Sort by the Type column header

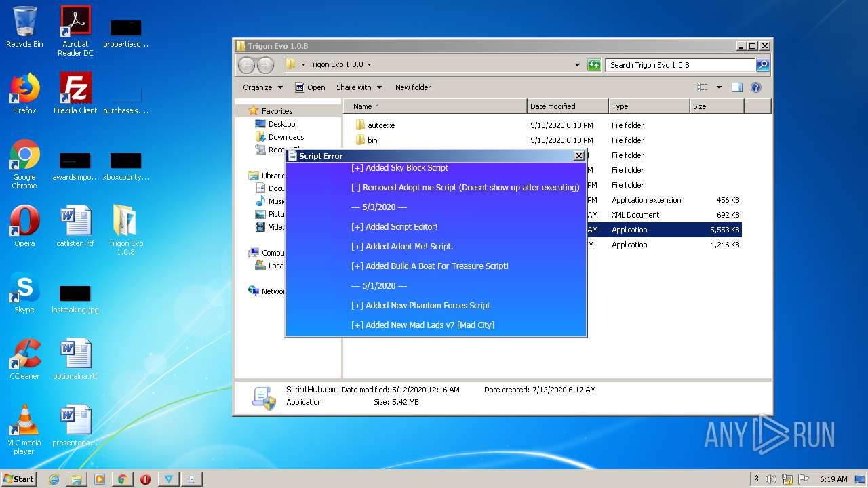click(x=649, y=106)
